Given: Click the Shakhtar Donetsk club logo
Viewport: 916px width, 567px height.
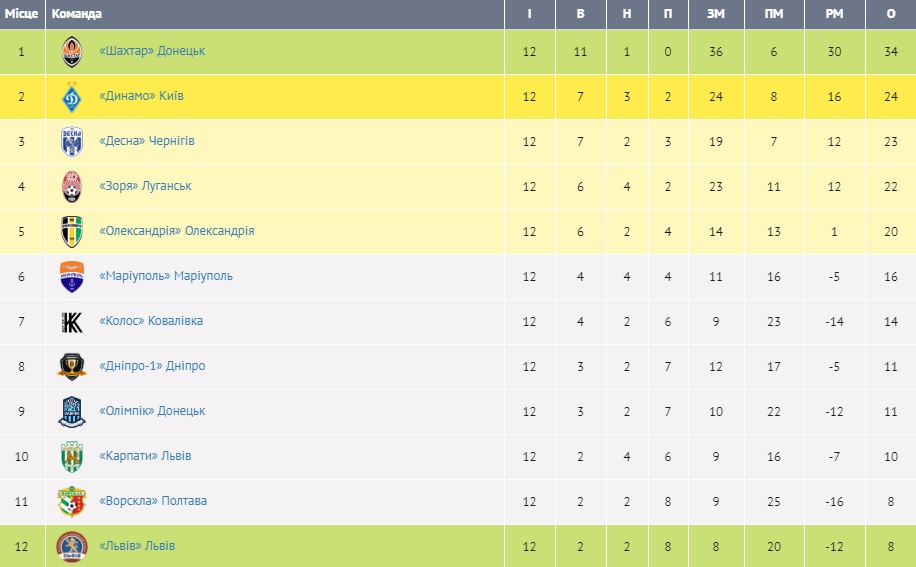Looking at the screenshot, I should (71, 51).
